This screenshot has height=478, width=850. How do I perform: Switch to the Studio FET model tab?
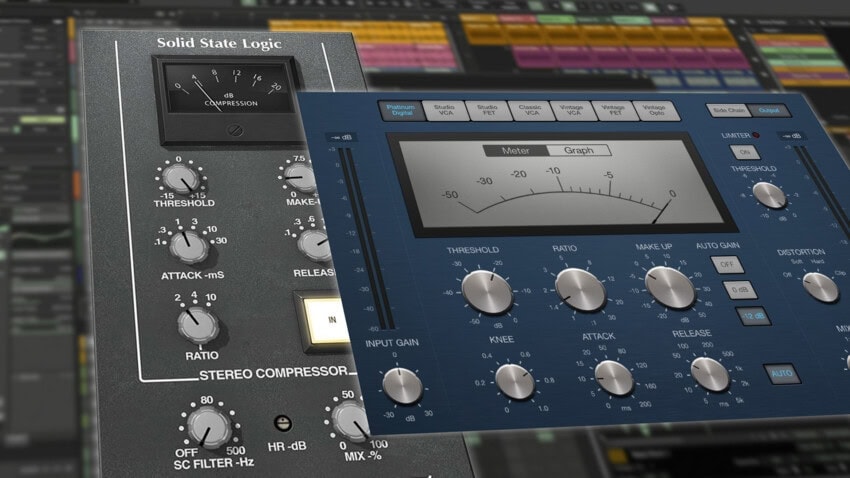[x=487, y=111]
